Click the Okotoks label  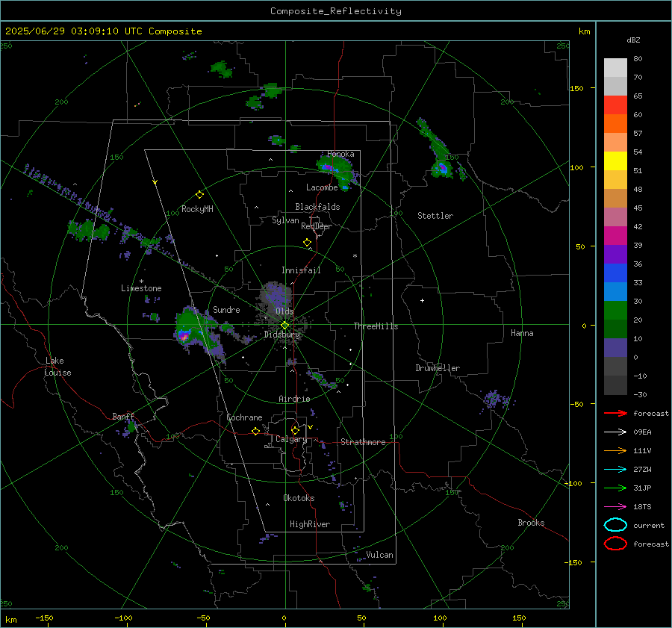coord(299,498)
